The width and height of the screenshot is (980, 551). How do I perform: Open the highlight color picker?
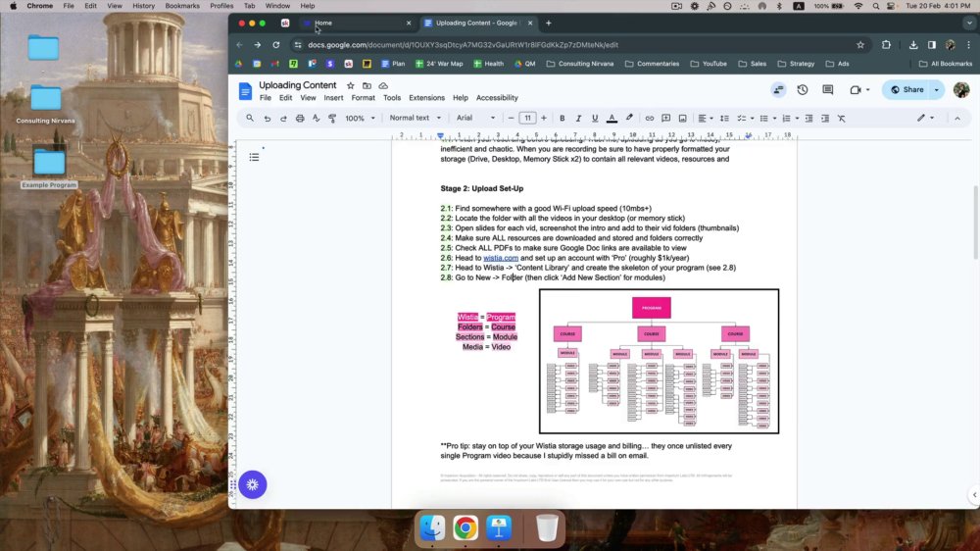coord(629,119)
